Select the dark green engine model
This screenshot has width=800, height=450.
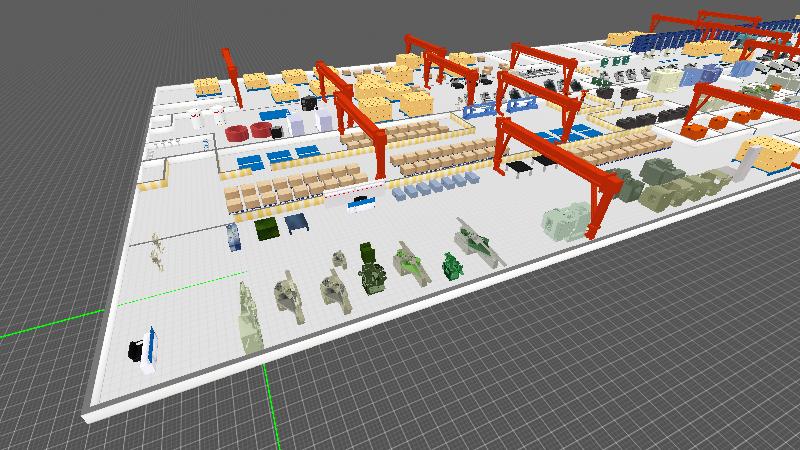[x=372, y=271]
